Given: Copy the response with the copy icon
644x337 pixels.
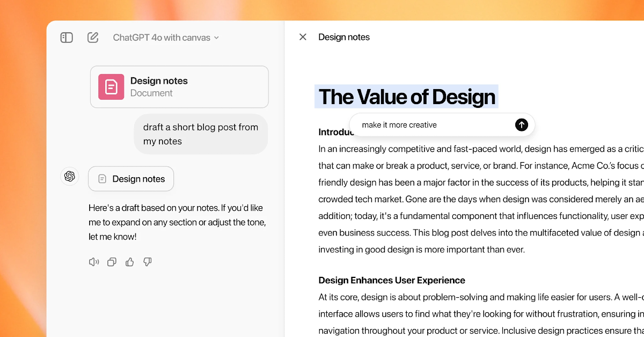Looking at the screenshot, I should [112, 262].
